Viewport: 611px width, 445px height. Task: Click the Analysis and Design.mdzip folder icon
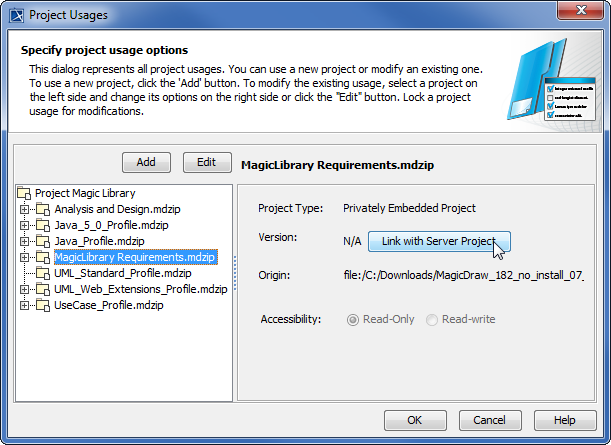[43, 209]
